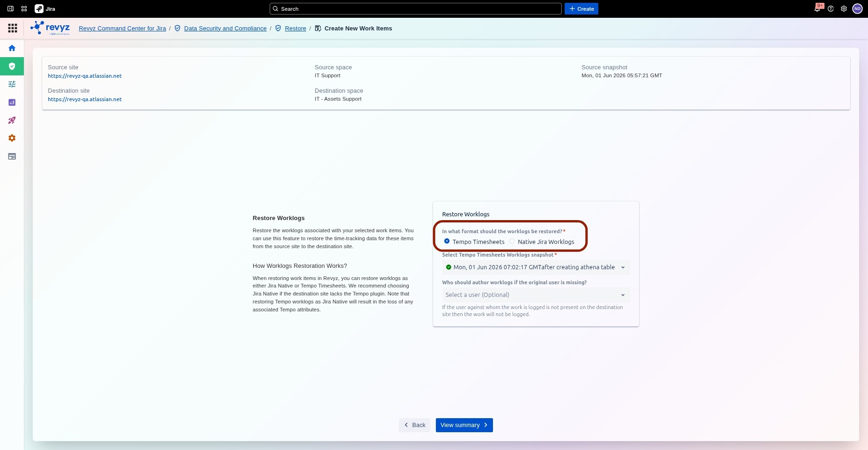Go to Restore breadcrumb link
The image size is (868, 450).
(x=295, y=29)
